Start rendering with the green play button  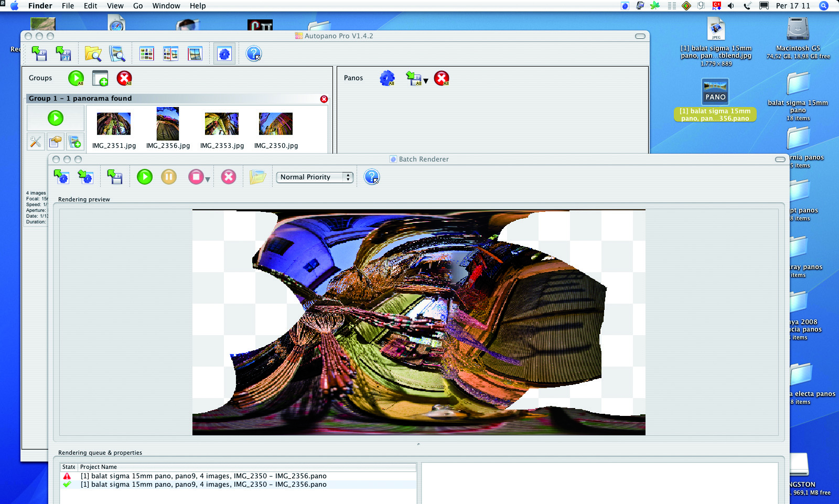(x=145, y=177)
